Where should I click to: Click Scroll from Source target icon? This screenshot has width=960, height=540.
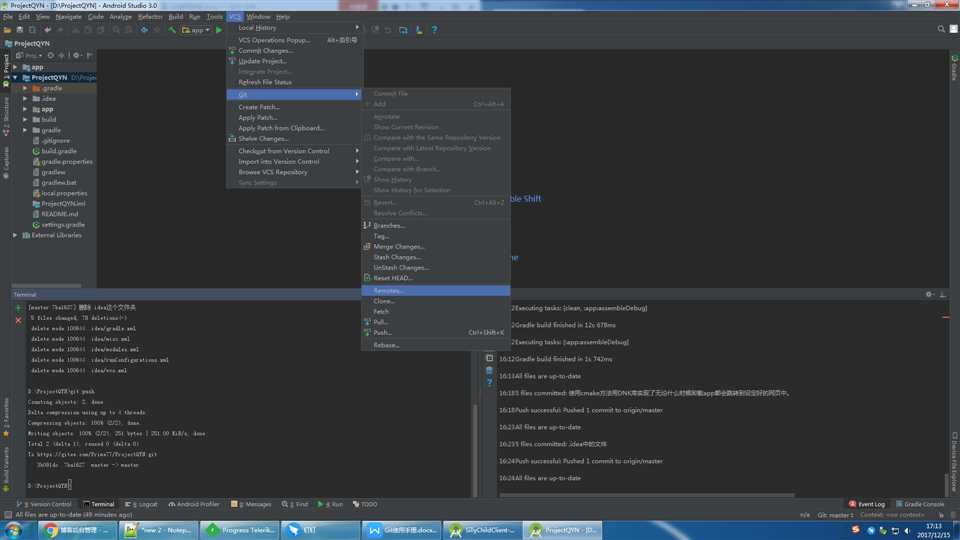click(51, 56)
